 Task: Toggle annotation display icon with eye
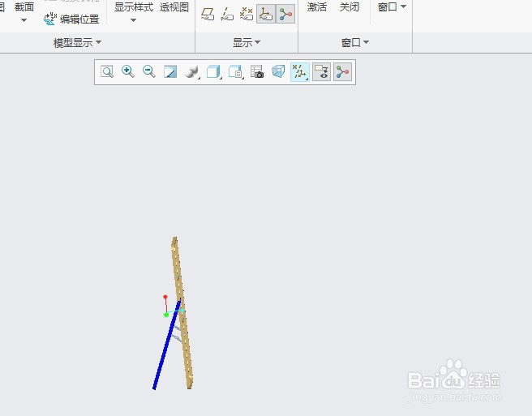(x=321, y=72)
